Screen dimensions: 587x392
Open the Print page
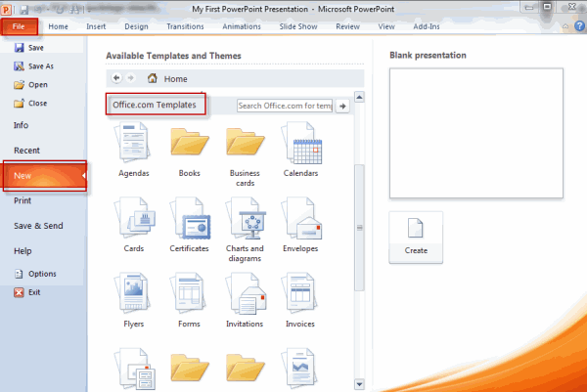point(23,200)
